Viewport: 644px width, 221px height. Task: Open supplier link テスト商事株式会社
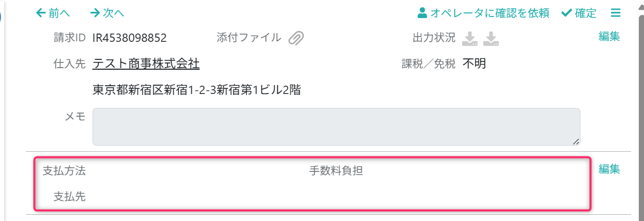tap(146, 64)
